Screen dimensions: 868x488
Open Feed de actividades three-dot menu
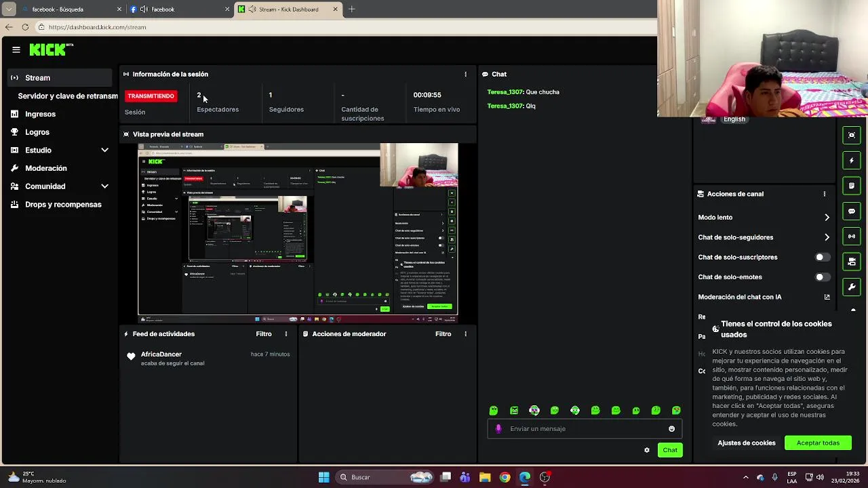[286, 334]
